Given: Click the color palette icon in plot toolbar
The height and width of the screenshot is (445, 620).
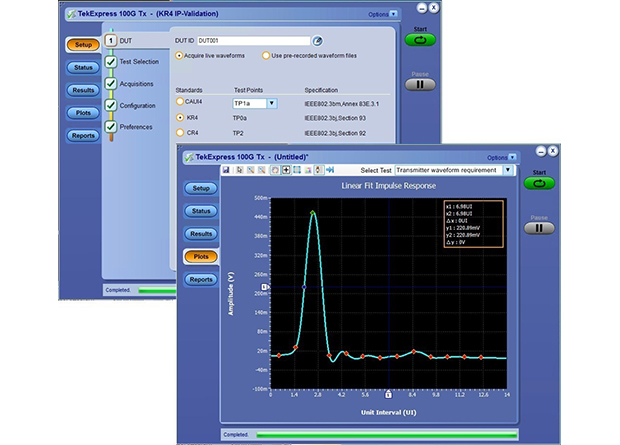Looking at the screenshot, I should pyautogui.click(x=308, y=170).
